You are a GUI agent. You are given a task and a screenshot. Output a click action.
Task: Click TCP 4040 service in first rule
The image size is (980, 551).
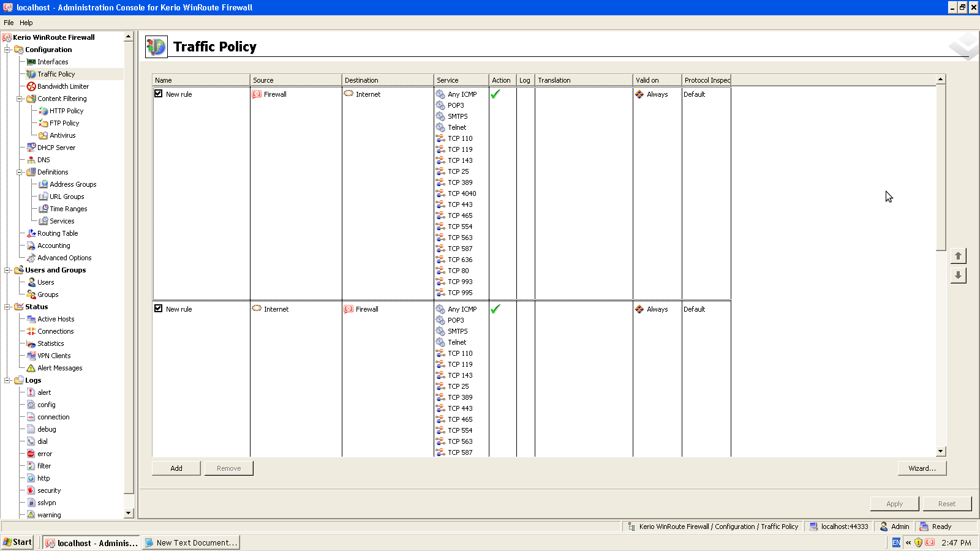point(462,193)
